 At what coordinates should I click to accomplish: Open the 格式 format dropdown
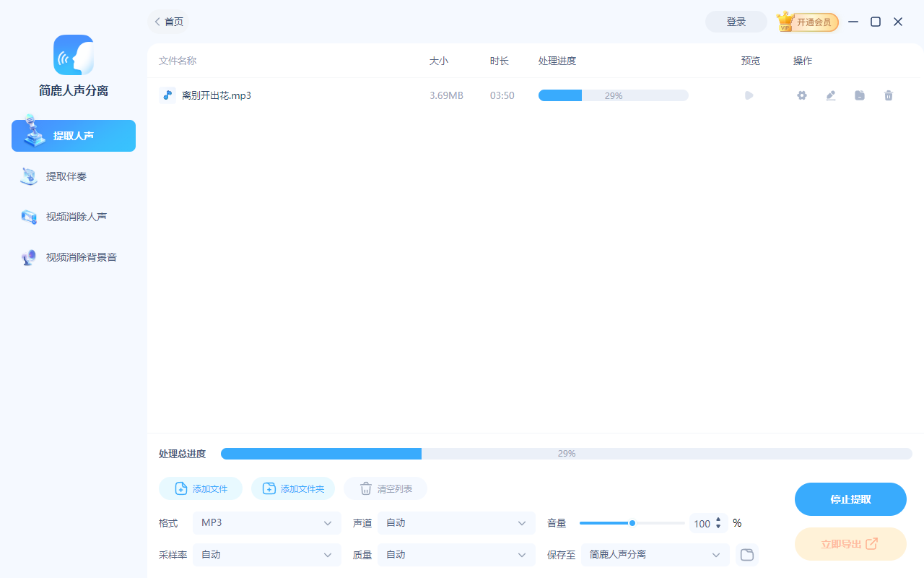(x=267, y=522)
